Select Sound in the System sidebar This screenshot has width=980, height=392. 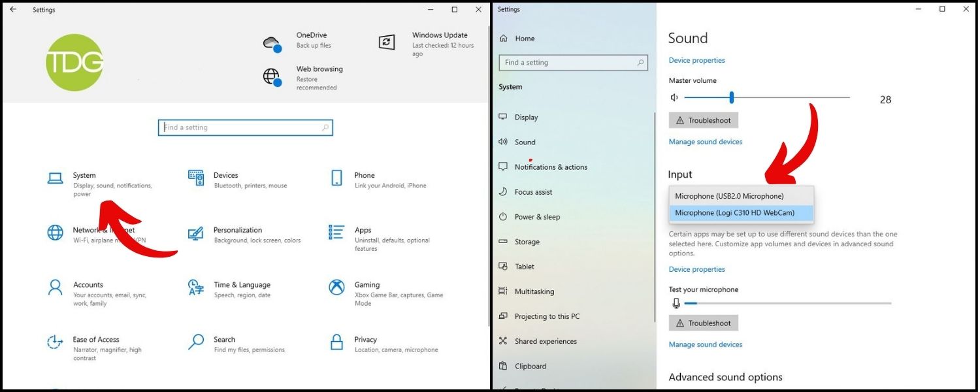point(525,142)
